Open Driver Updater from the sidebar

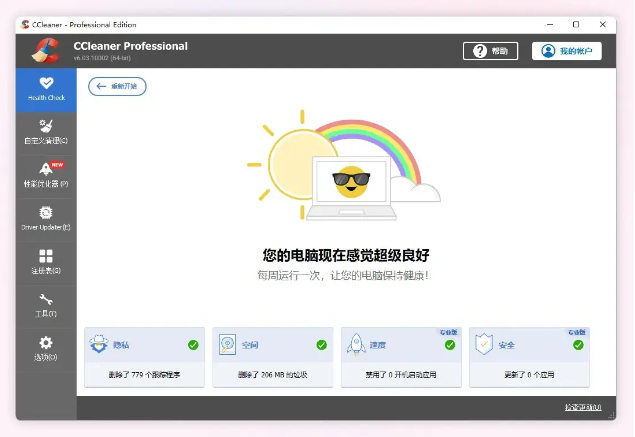point(46,220)
